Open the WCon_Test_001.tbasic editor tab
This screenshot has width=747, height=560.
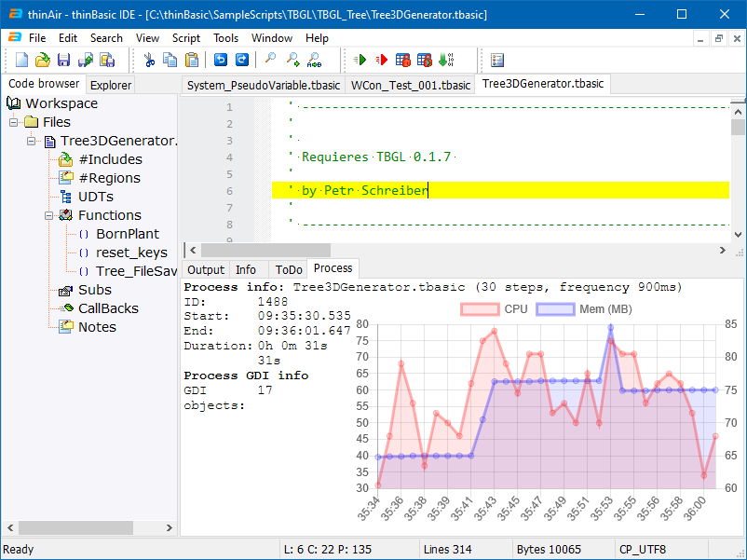pos(410,85)
